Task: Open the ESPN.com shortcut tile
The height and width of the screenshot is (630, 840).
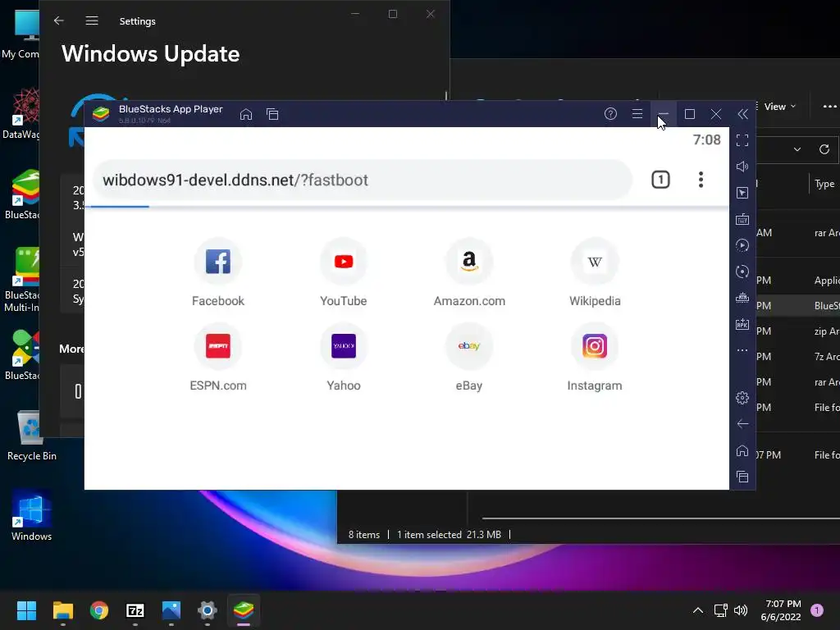Action: point(218,358)
